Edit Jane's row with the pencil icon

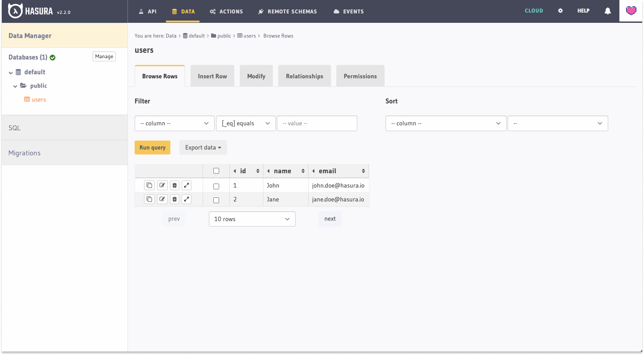tap(162, 199)
